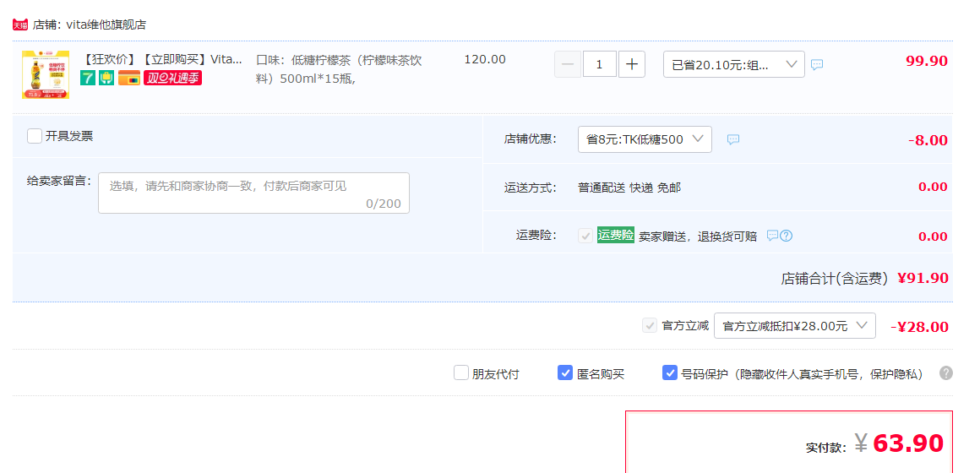Click the 120.00 unit price
This screenshot has width=980, height=473.
[x=485, y=60]
